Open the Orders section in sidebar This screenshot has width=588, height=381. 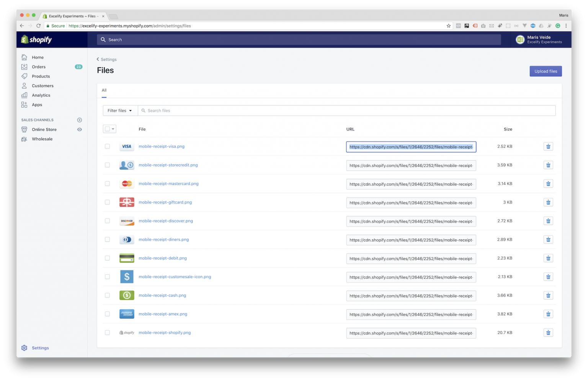38,67
